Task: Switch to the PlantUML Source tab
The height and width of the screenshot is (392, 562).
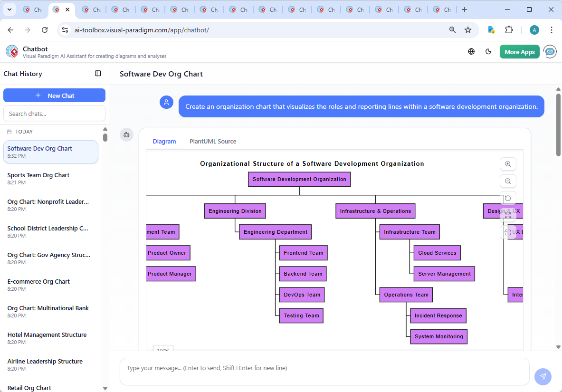Action: pyautogui.click(x=213, y=142)
